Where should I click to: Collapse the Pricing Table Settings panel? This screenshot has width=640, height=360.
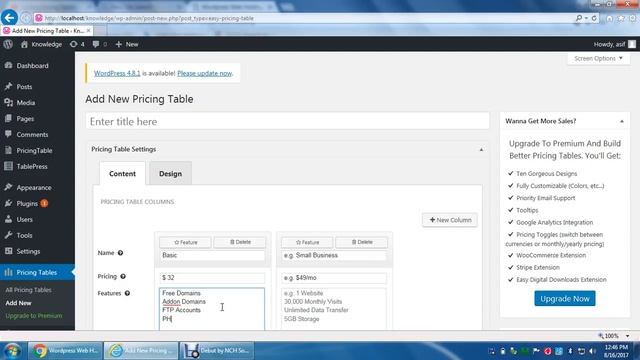[x=481, y=150]
